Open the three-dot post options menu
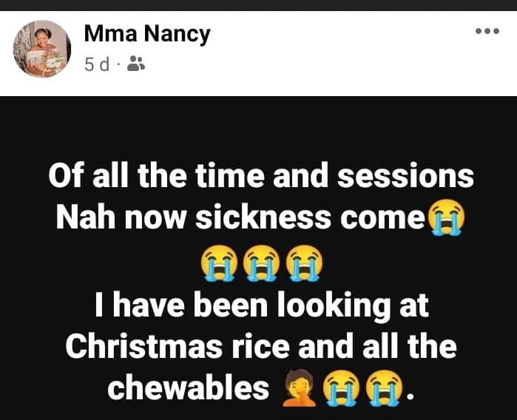This screenshot has height=420, width=517. 487,31
